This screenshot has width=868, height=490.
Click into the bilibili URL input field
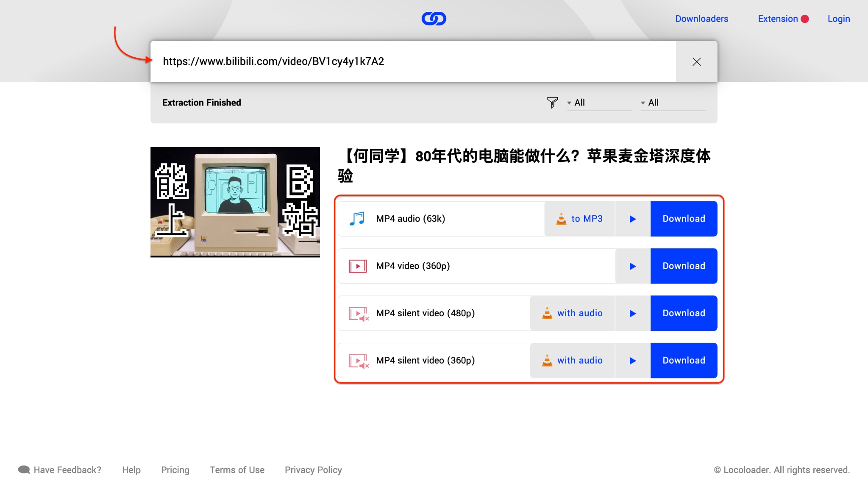tap(413, 61)
